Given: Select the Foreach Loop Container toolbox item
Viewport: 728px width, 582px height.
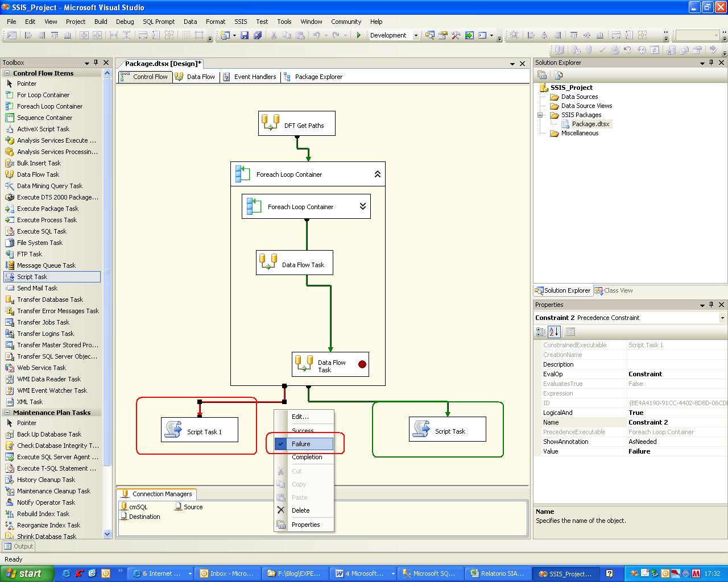Looking at the screenshot, I should (52, 106).
